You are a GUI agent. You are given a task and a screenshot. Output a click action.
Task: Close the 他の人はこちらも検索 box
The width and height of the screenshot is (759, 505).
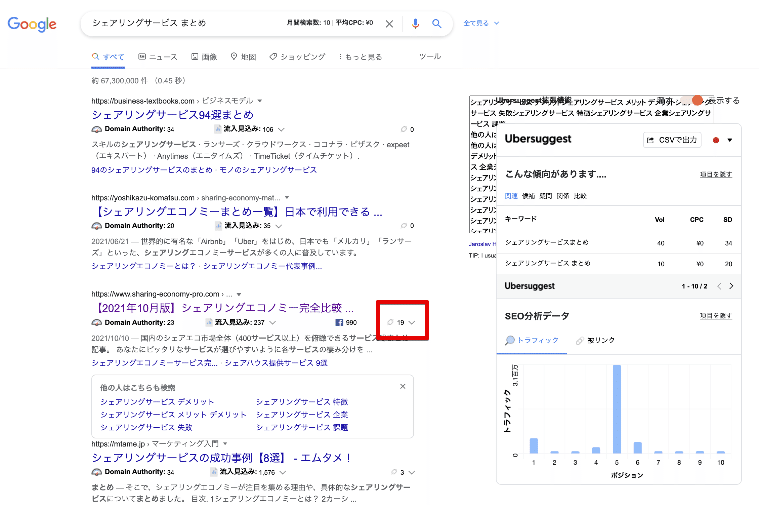tap(402, 386)
